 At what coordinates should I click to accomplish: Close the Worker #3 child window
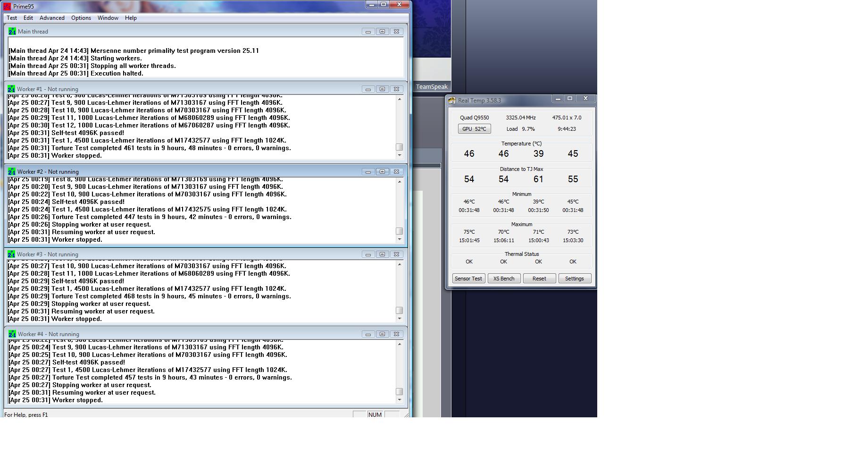coord(397,254)
